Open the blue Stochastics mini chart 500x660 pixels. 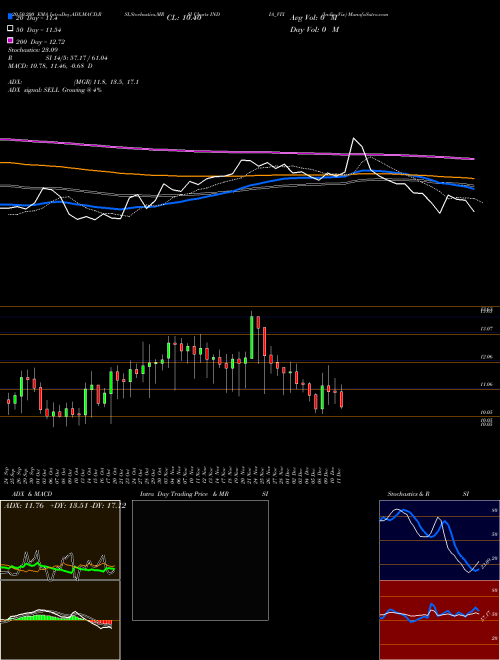(439, 540)
